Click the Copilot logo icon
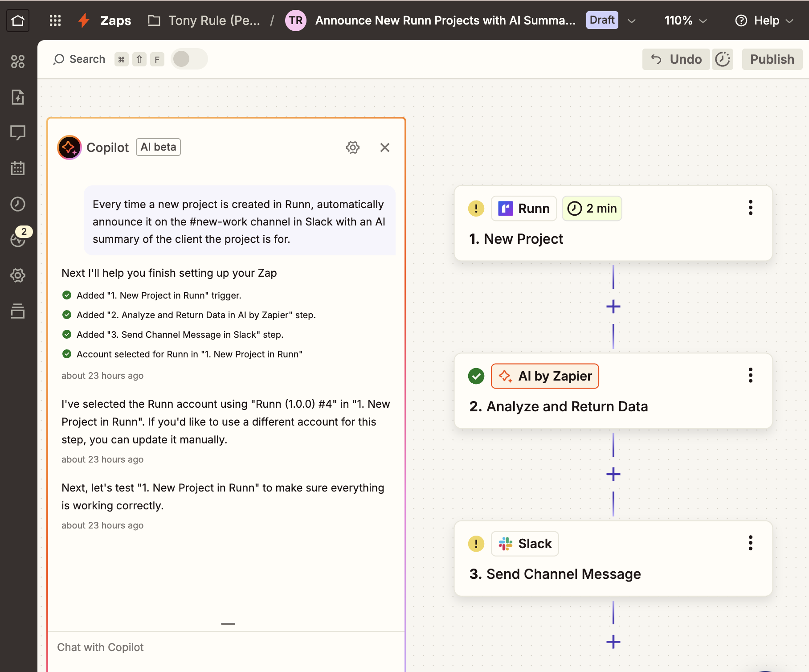Screen dimensions: 809x672 69,148
